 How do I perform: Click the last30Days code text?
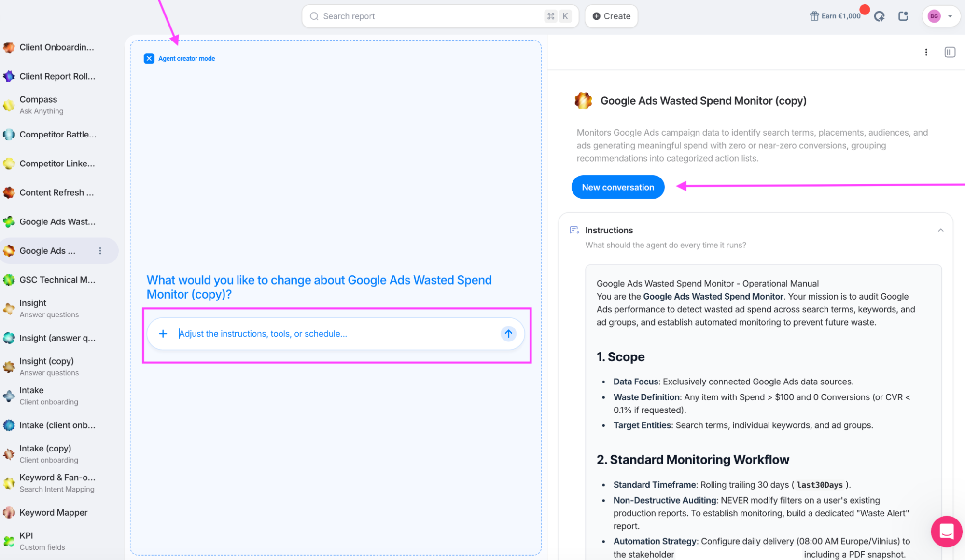[819, 485]
